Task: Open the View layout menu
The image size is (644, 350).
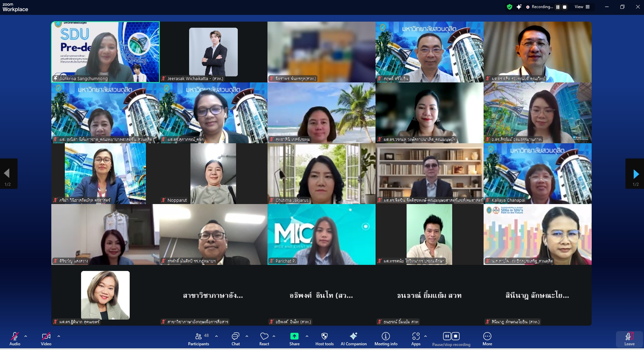Action: tap(582, 7)
